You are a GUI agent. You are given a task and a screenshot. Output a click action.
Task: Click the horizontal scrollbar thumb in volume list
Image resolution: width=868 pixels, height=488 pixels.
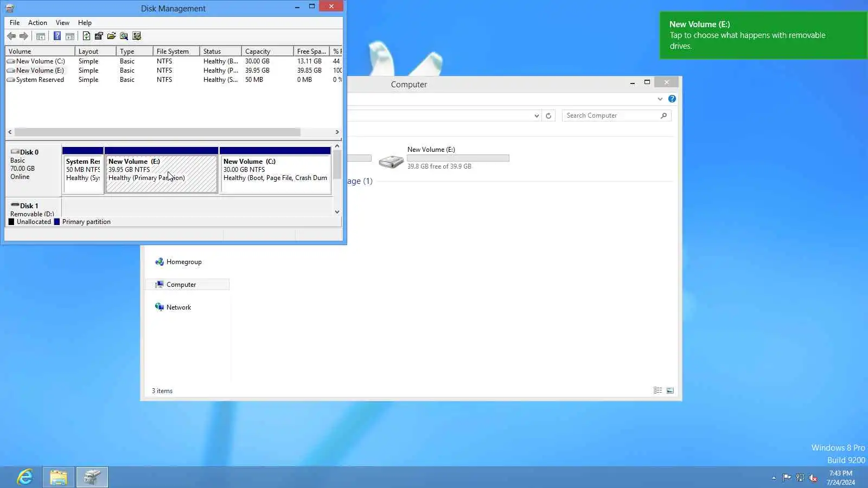[x=157, y=132]
